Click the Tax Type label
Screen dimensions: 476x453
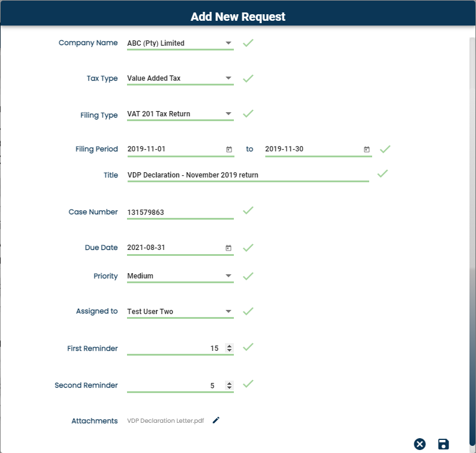coord(102,78)
